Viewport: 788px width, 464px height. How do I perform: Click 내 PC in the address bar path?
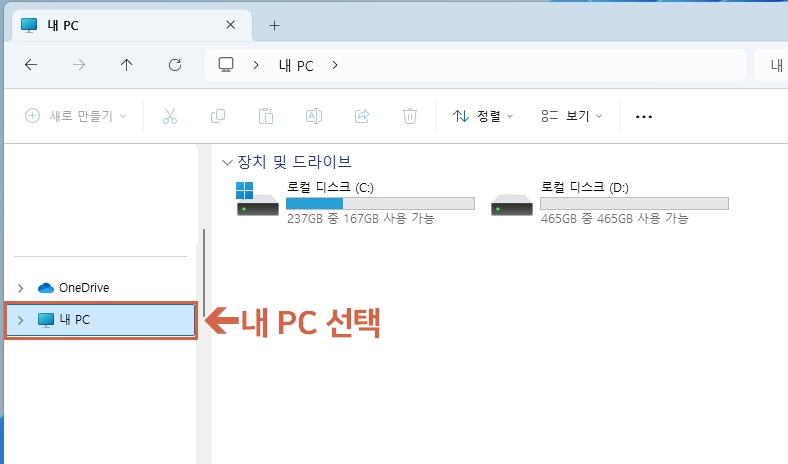[296, 65]
